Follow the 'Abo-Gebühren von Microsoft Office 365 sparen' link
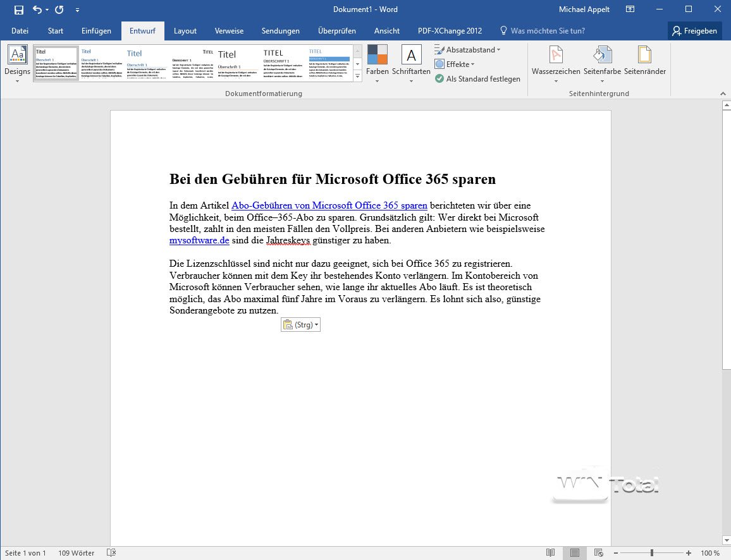 (x=329, y=205)
